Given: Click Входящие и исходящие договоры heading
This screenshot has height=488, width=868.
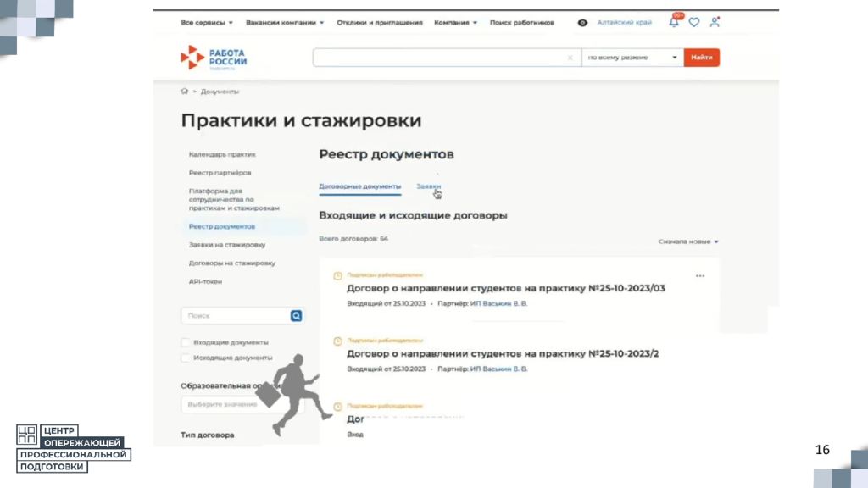Looking at the screenshot, I should pos(413,215).
